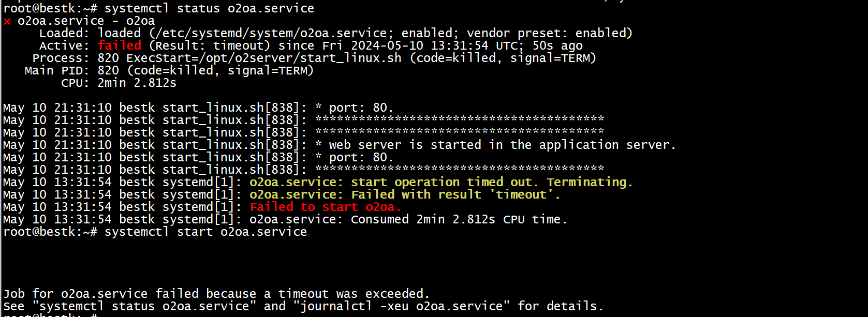The height and width of the screenshot is (317, 868).
Task: Click the "vendor preset: enabled" text
Action: click(x=549, y=33)
